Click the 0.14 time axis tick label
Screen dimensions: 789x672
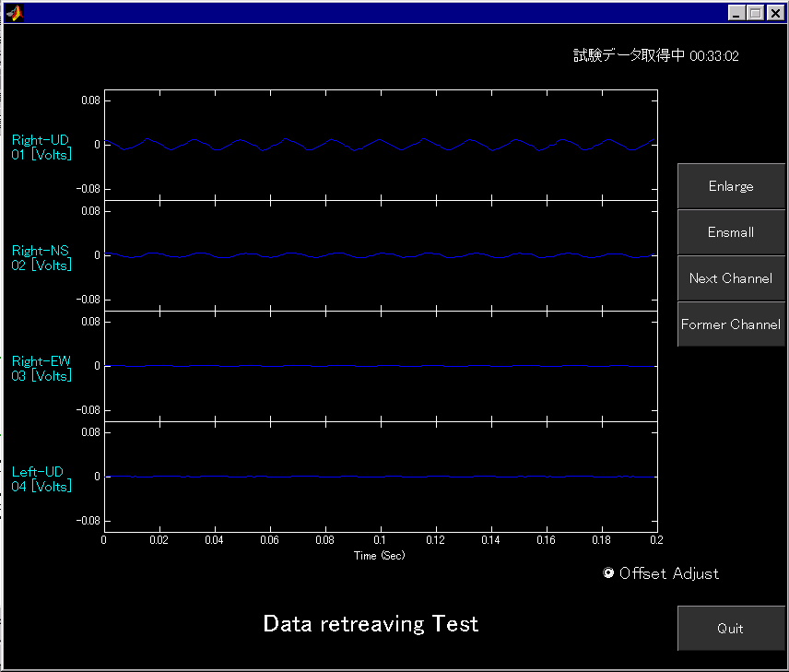(x=490, y=540)
